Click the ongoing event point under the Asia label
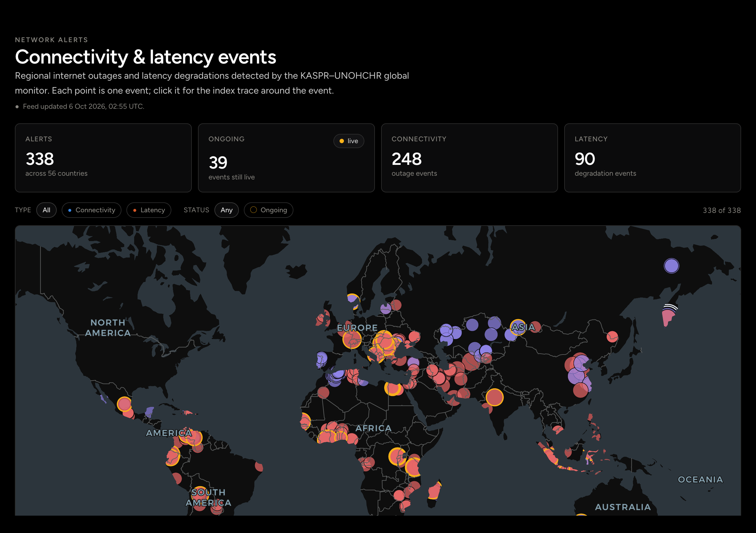Image resolution: width=756 pixels, height=533 pixels. point(518,327)
